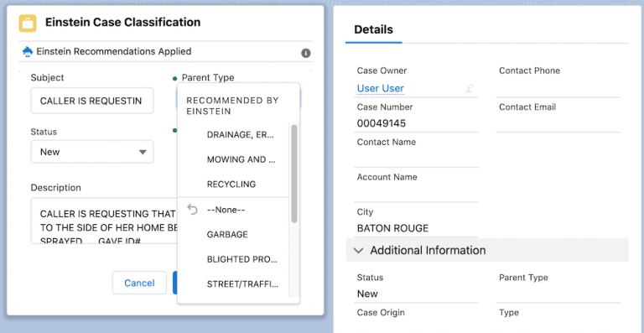Click the New status value in Details
The image size is (644, 333).
367,294
